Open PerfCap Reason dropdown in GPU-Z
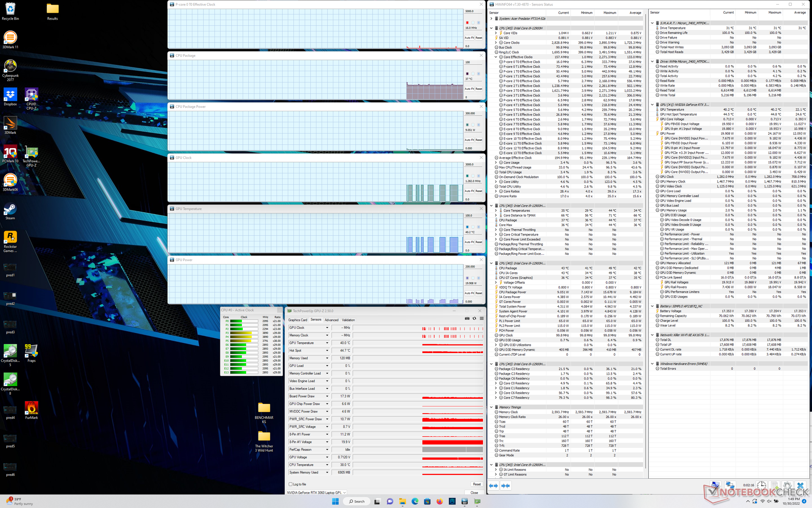812x508 pixels. (x=327, y=450)
